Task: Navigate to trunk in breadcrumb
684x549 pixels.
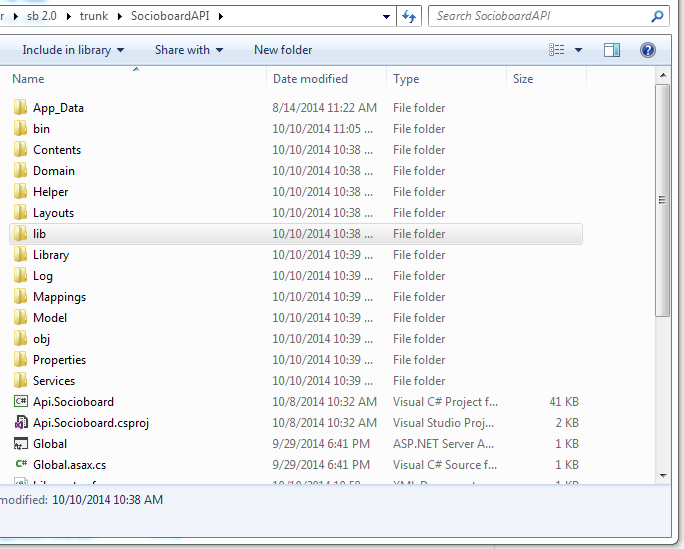Action: coord(94,16)
